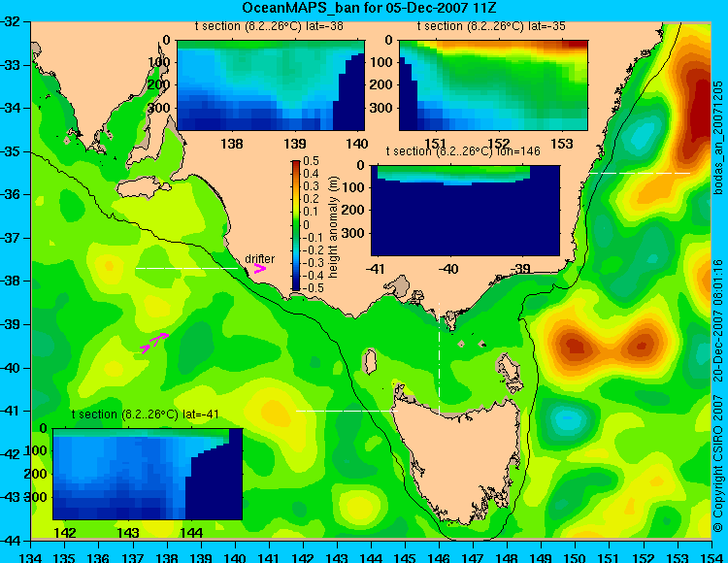
Task: Open the lat=-41 temperature section inset
Action: pos(148,474)
